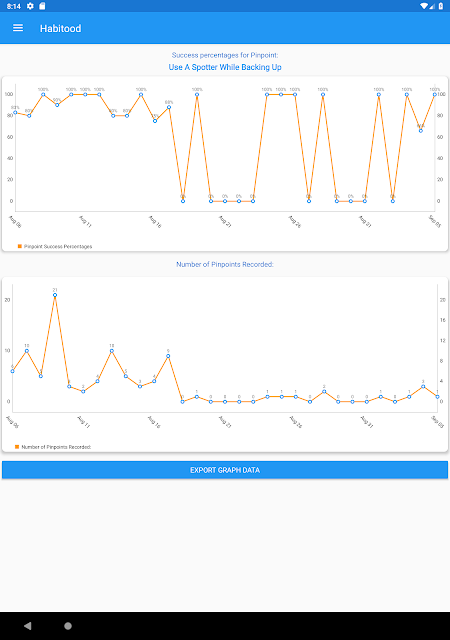This screenshot has width=450, height=640.
Task: Toggle Number of Pinpoints Recorded legend swatch
Action: click(17, 447)
